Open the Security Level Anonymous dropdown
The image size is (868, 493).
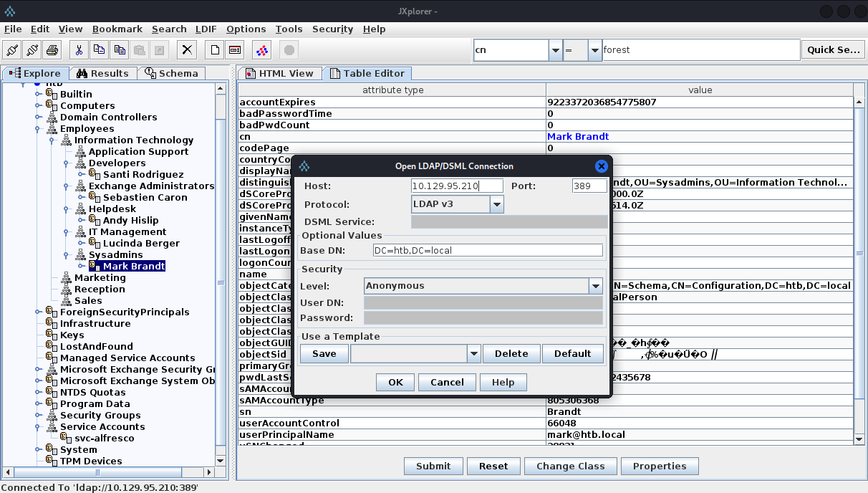[596, 286]
